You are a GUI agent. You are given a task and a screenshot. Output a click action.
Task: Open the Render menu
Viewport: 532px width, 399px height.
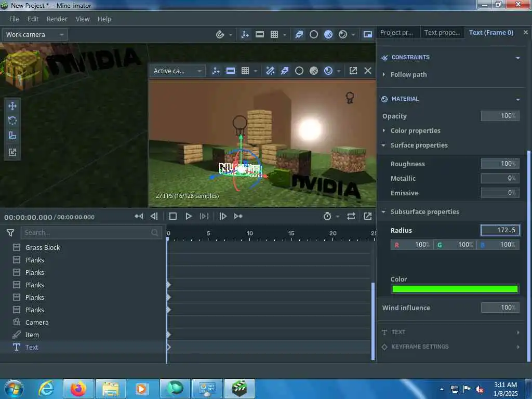pos(57,19)
